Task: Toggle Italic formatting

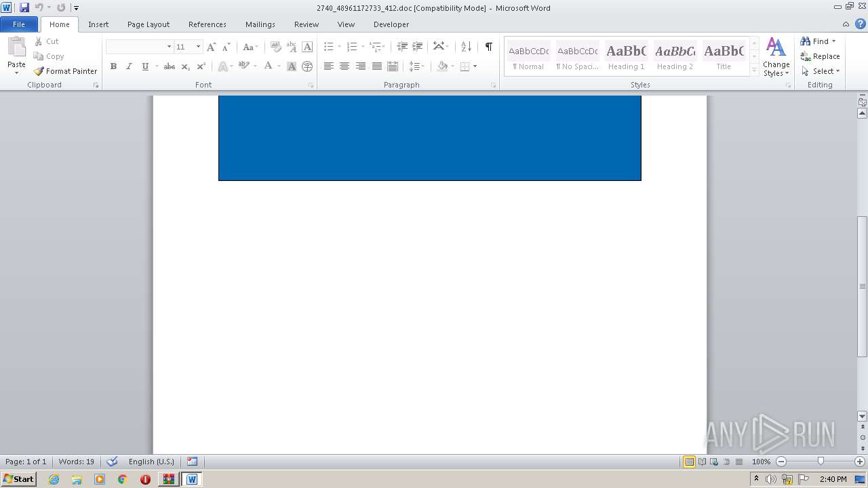Action: coord(129,66)
